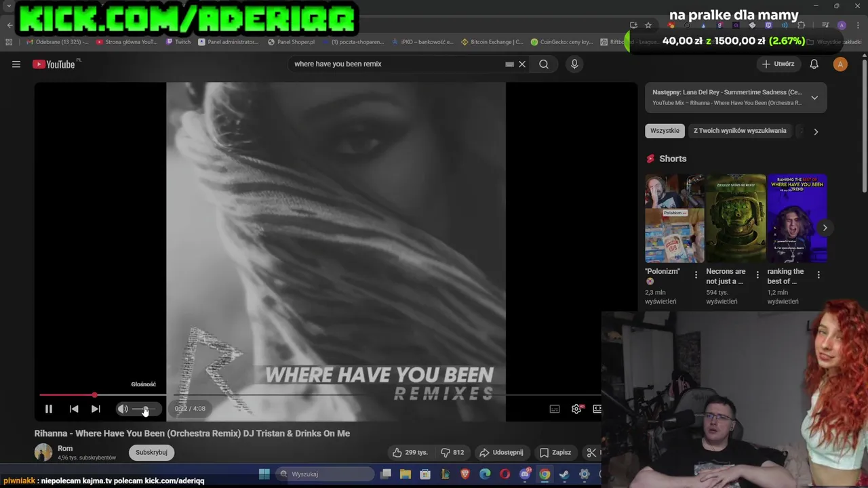
Task: Open the Strona główna YouTube bookmark
Action: point(127,42)
